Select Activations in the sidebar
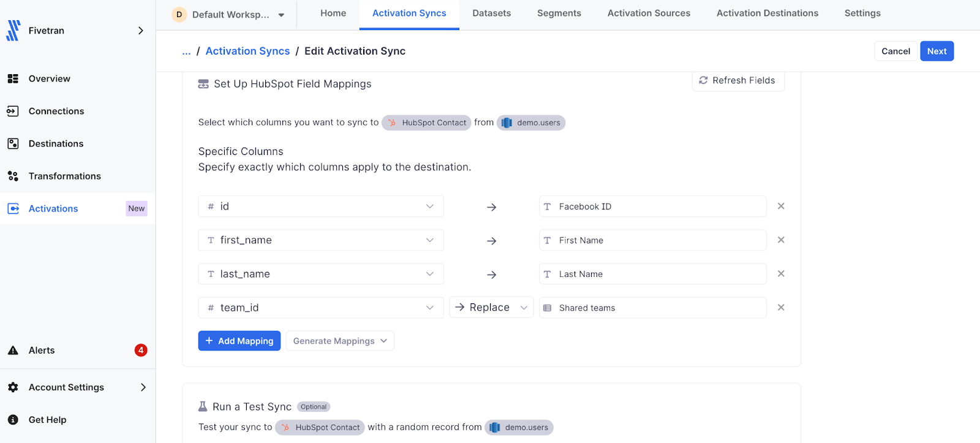This screenshot has width=980, height=443. pyautogui.click(x=78, y=208)
